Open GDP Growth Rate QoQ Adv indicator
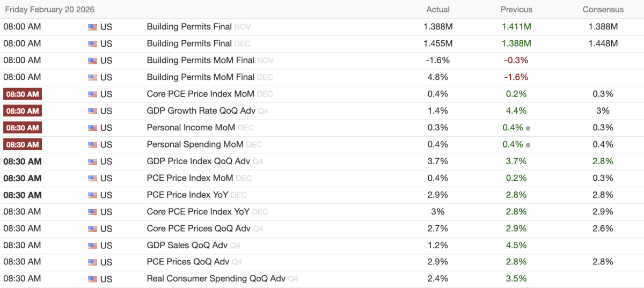 [201, 111]
